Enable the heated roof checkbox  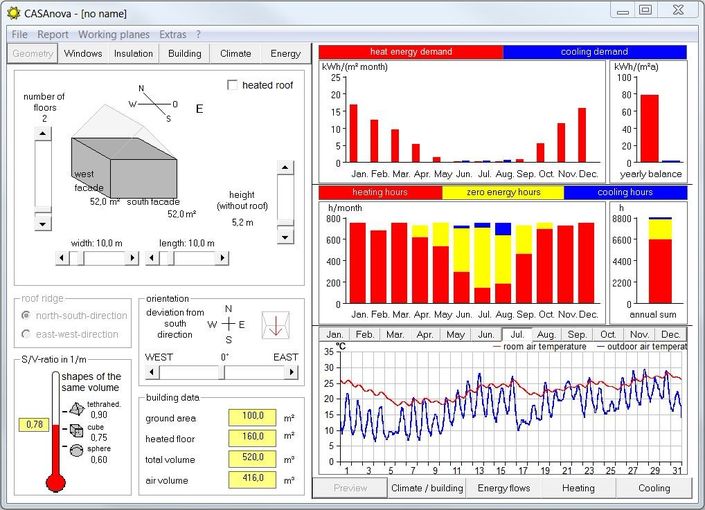(x=232, y=85)
